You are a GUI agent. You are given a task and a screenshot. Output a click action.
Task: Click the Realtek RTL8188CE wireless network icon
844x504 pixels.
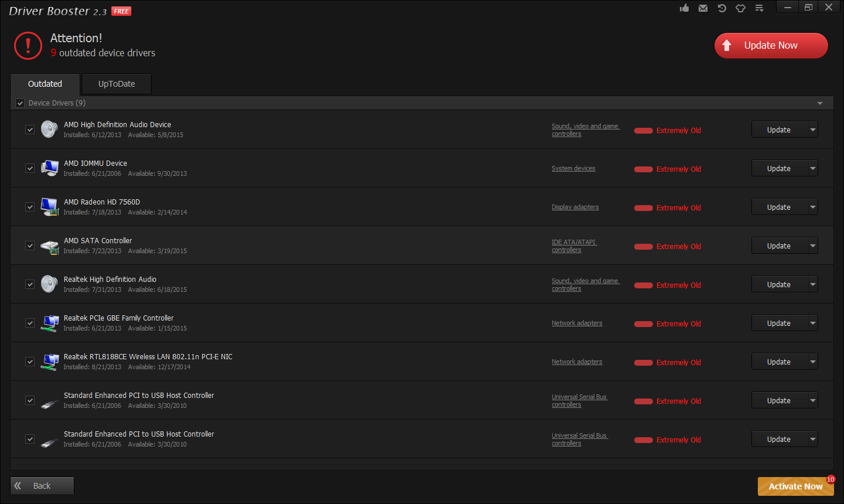(x=49, y=362)
